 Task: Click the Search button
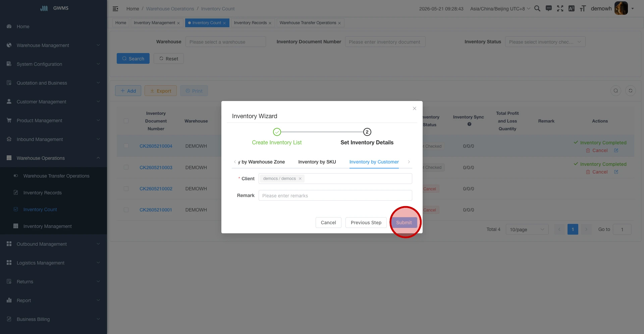(x=133, y=58)
